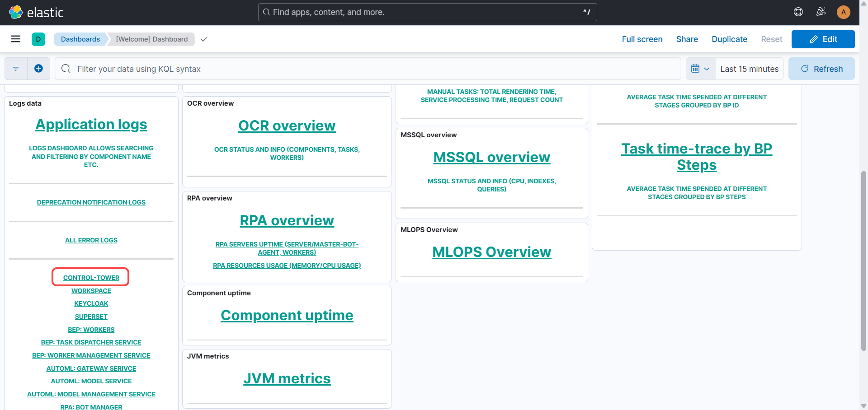
Task: Open AutoML: Gateway Service link
Action: [91, 368]
